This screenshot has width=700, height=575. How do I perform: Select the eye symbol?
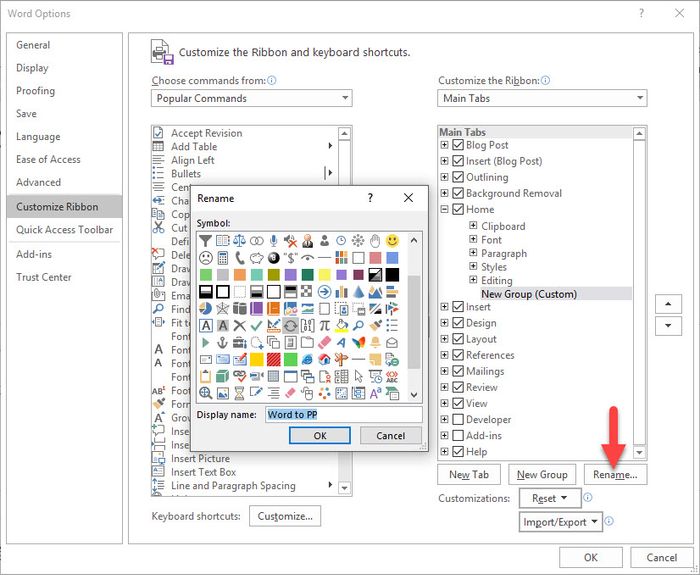[307, 258]
